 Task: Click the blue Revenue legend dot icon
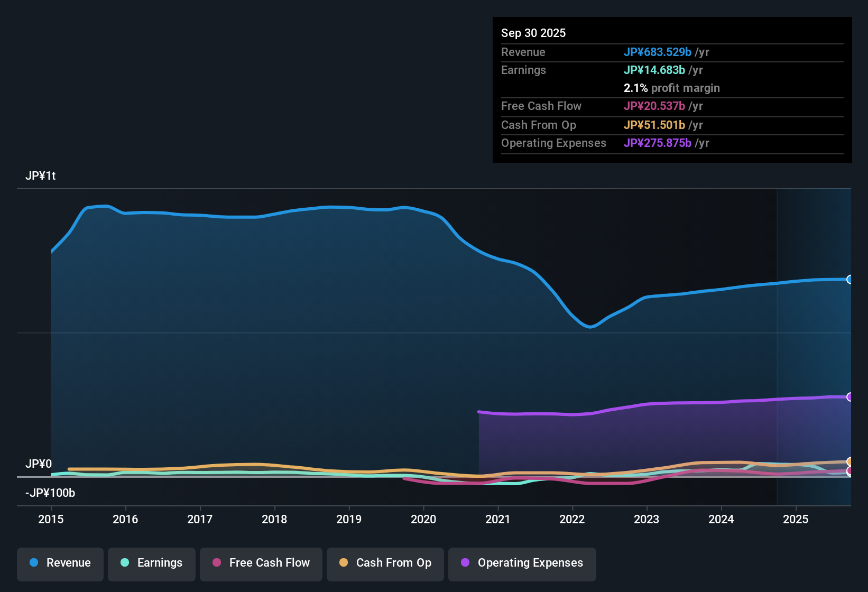34,563
